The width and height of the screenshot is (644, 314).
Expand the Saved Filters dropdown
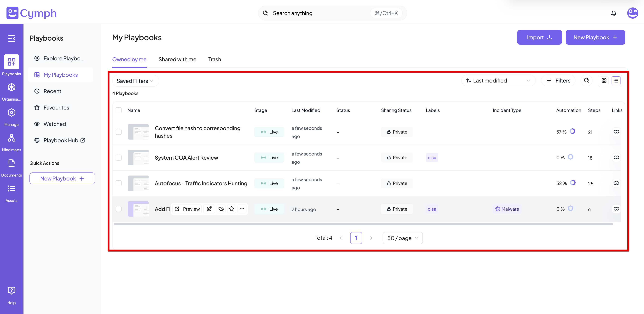click(x=135, y=81)
